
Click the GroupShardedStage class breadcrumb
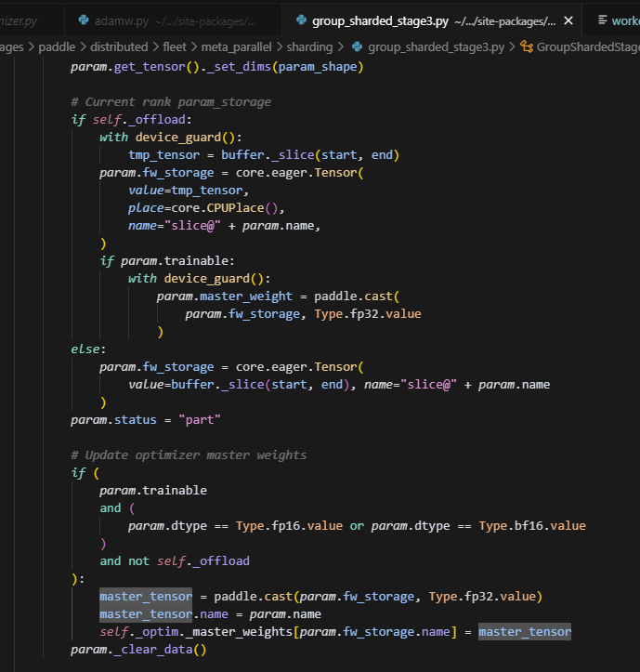tap(587, 46)
